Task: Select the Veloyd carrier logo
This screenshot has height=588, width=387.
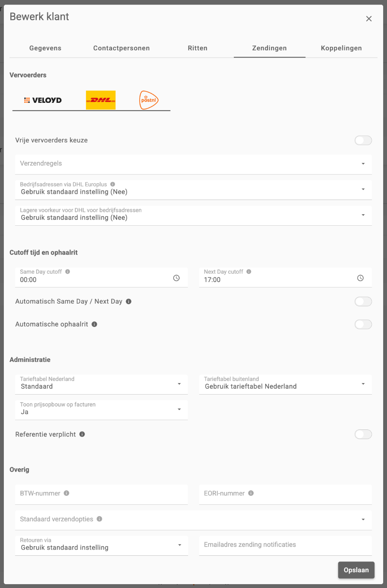Action: tap(43, 100)
